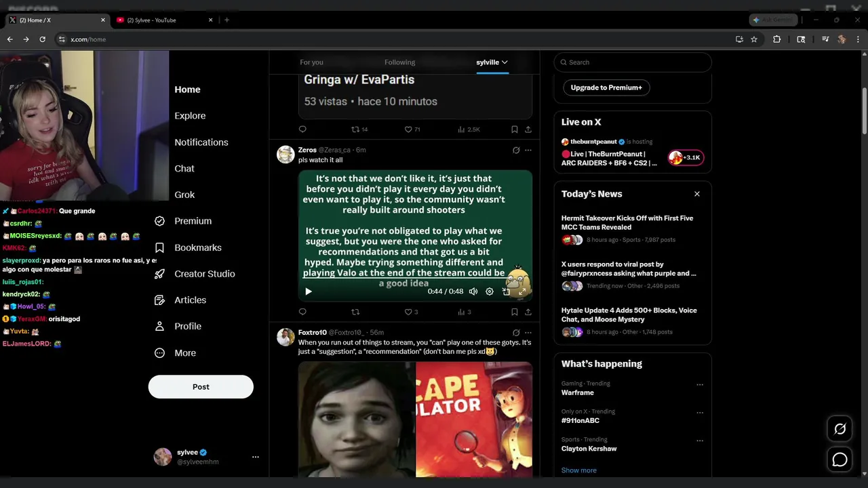Enter fullscreen on the video
The height and width of the screenshot is (488, 868).
click(x=522, y=291)
